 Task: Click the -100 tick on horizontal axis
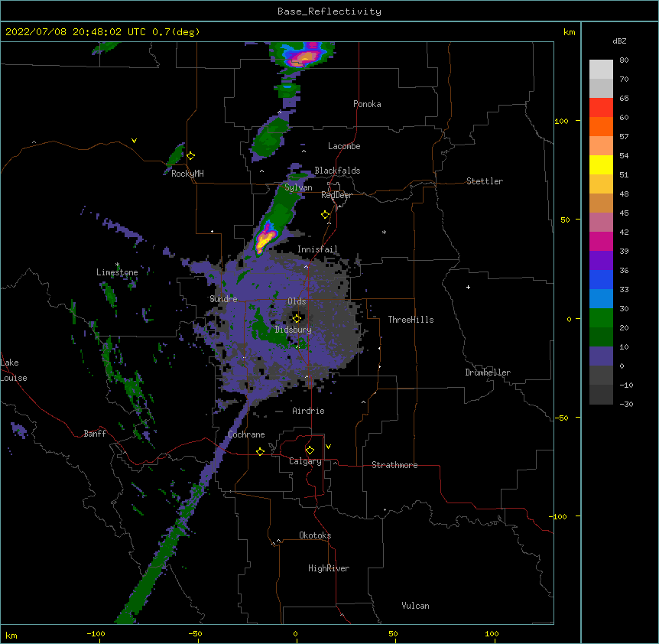(x=96, y=634)
